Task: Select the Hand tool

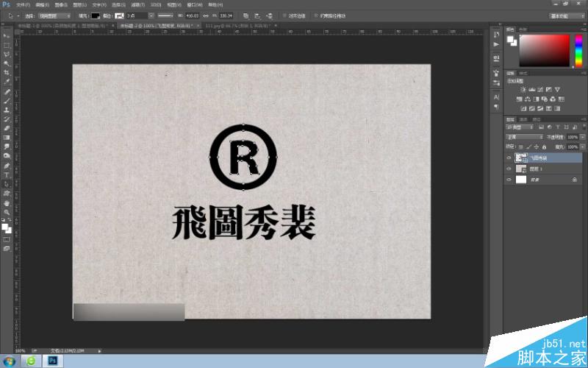Action: [x=7, y=203]
